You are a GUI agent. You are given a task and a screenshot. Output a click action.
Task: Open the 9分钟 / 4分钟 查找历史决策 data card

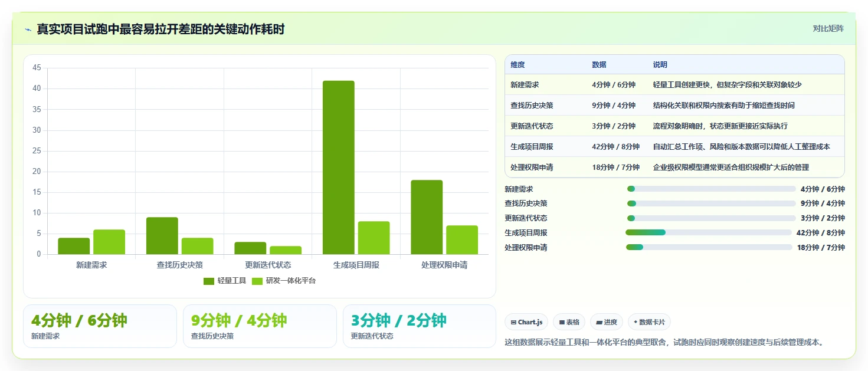(x=260, y=326)
